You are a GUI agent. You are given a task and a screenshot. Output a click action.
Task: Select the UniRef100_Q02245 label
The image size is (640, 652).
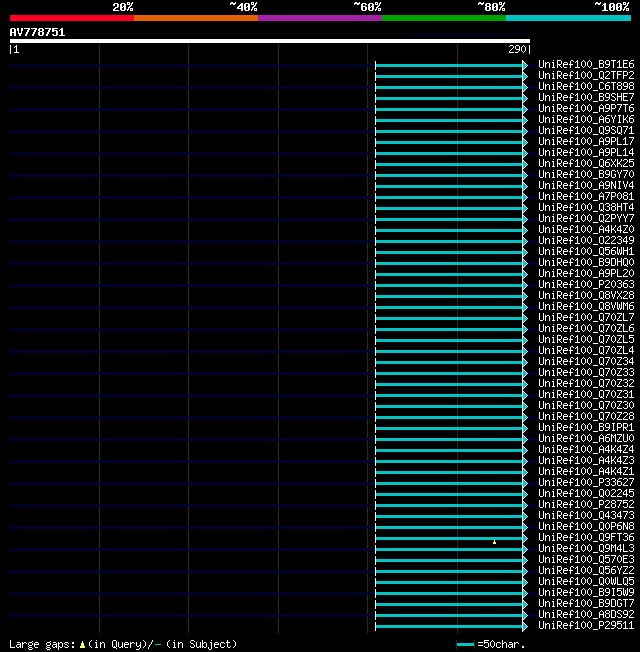point(586,494)
